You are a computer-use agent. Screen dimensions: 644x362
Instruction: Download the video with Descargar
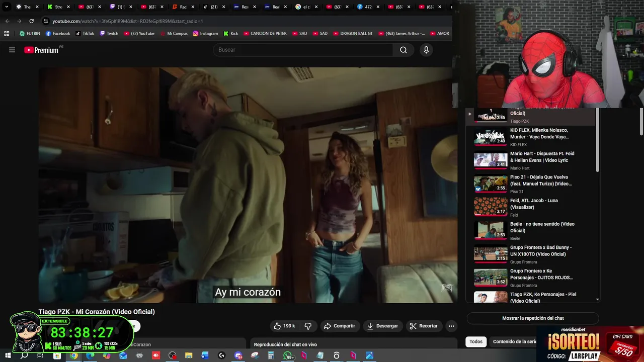pyautogui.click(x=382, y=326)
